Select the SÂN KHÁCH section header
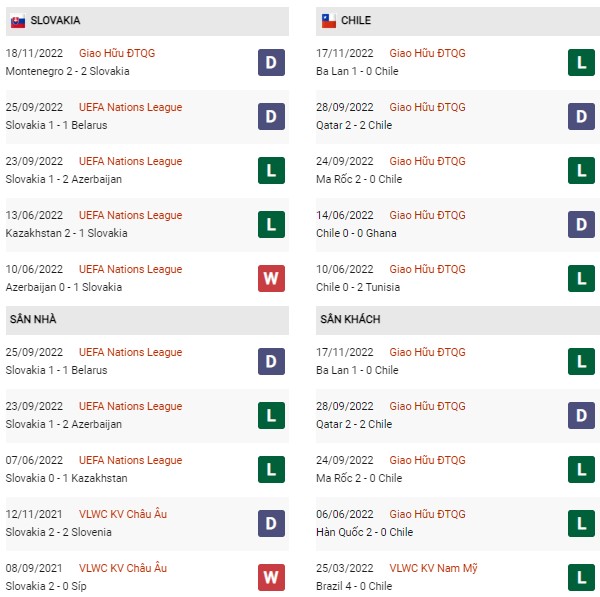The height and width of the screenshot is (597, 600). tap(458, 320)
